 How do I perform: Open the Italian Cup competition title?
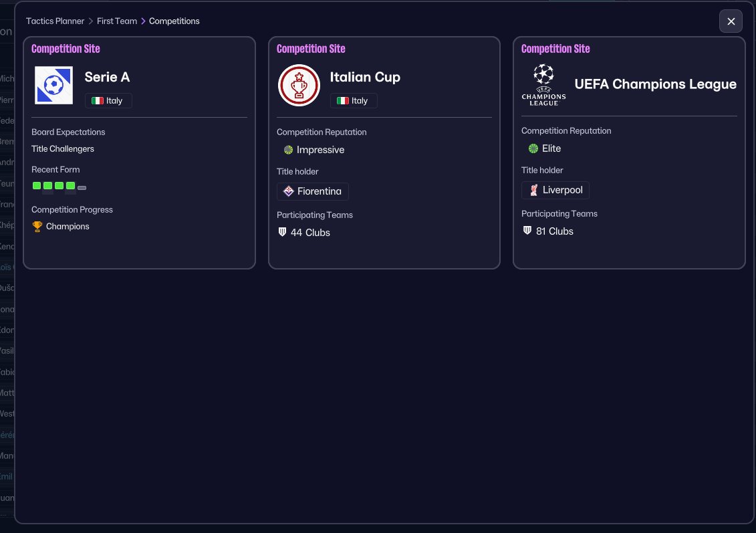(x=365, y=77)
